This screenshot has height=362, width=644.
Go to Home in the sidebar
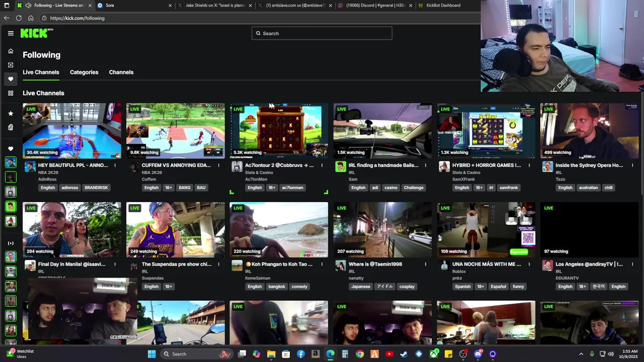(x=11, y=51)
